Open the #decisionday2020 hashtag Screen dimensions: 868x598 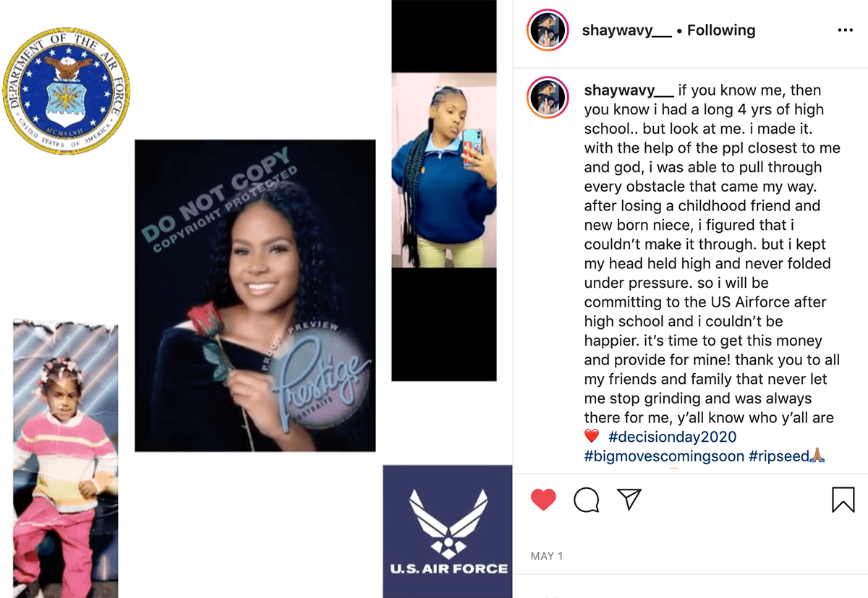tap(672, 437)
